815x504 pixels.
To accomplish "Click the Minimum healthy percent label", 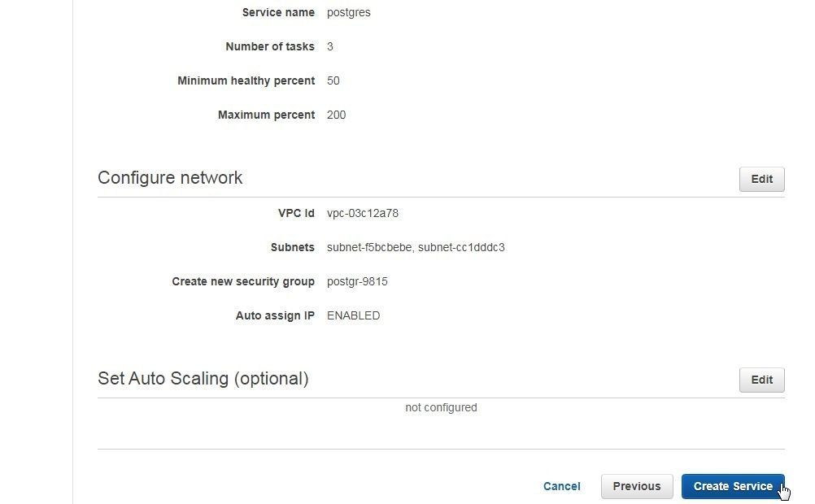I will coord(246,81).
